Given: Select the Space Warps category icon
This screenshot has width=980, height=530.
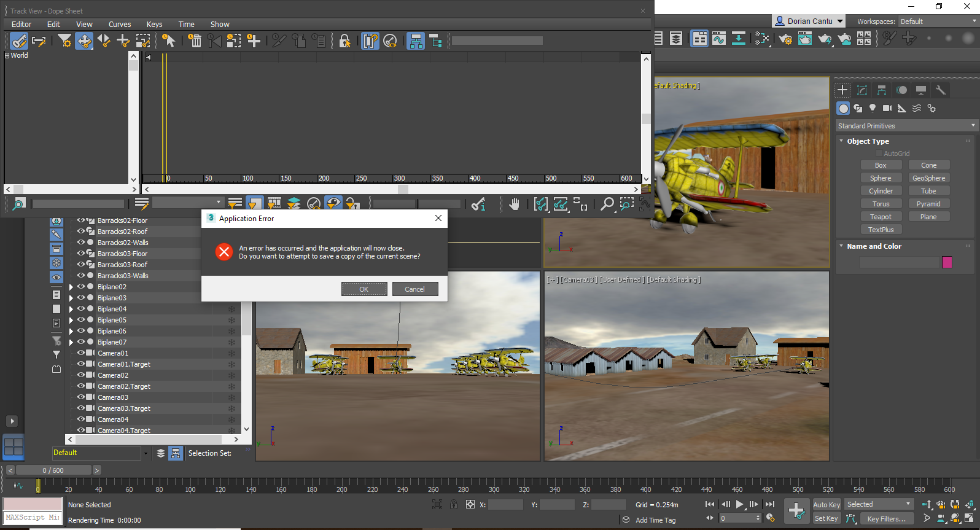Looking at the screenshot, I should pos(917,108).
